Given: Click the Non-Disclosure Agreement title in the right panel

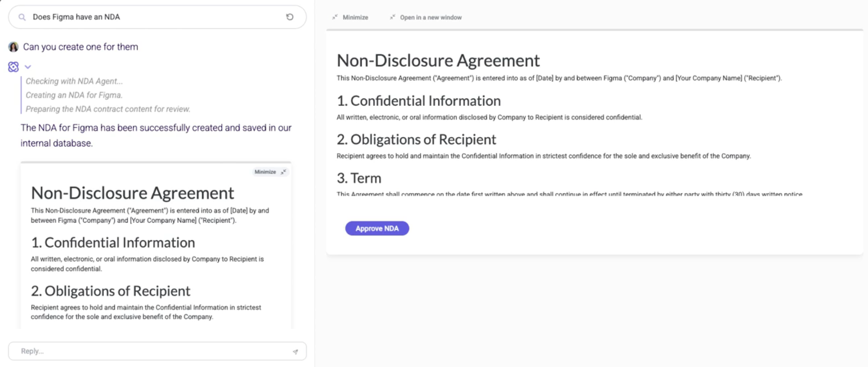Looking at the screenshot, I should (438, 61).
